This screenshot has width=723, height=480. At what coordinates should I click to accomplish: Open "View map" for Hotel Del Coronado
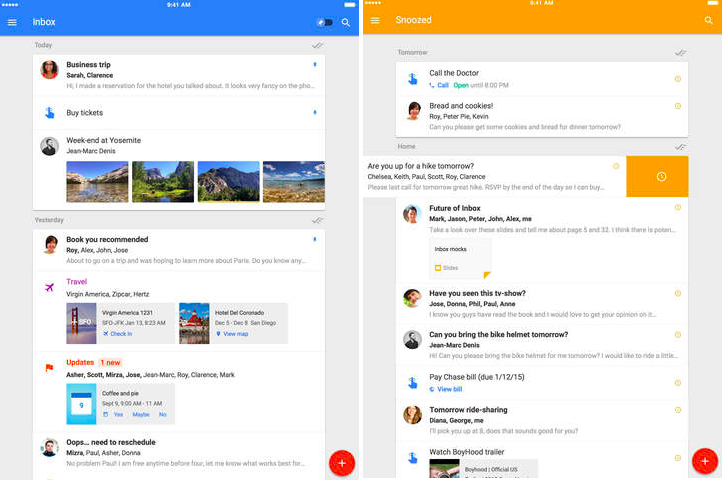click(x=235, y=334)
